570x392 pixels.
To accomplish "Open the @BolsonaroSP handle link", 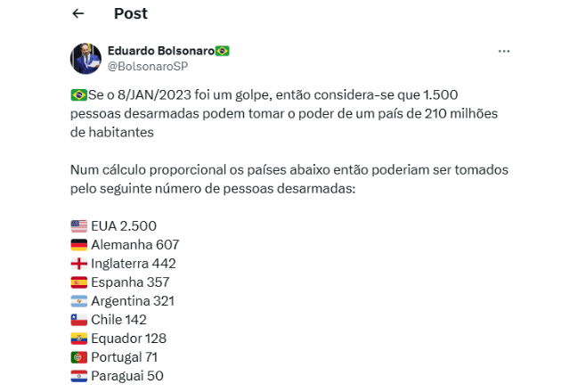I will click(x=147, y=66).
